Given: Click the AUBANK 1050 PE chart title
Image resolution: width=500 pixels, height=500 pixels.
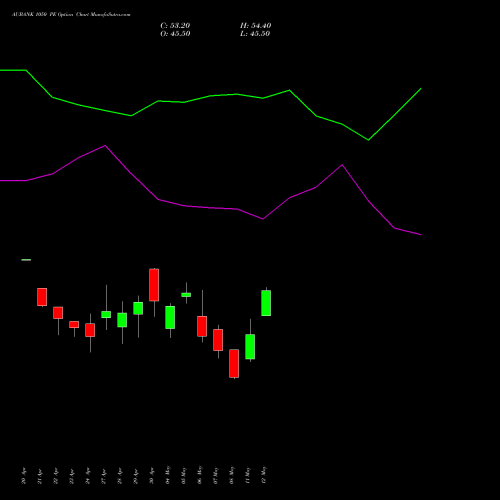Looking at the screenshot, I should [71, 15].
